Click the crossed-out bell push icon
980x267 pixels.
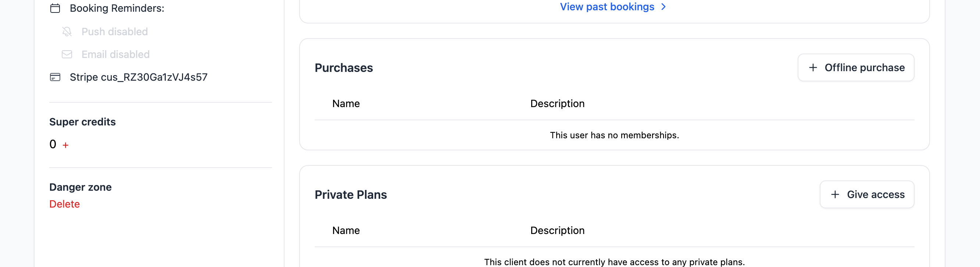point(67,32)
